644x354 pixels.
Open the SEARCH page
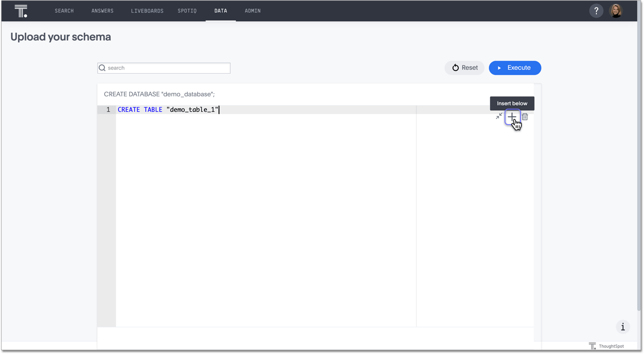point(64,11)
